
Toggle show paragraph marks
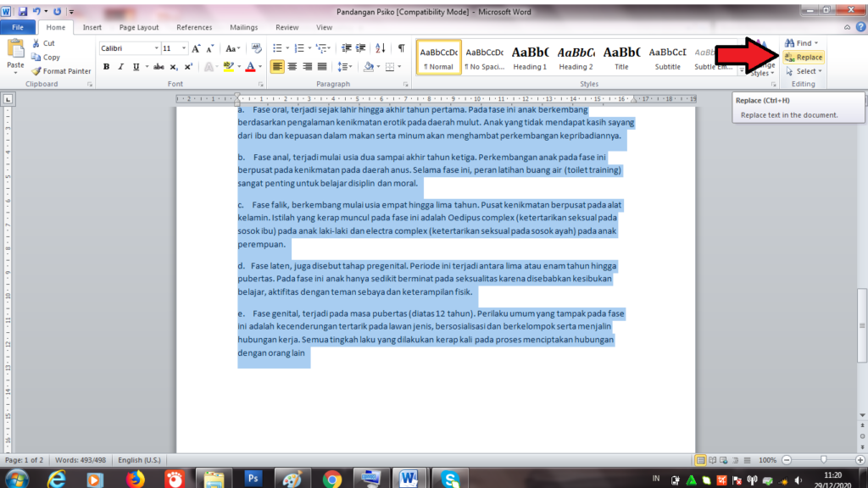click(x=401, y=48)
